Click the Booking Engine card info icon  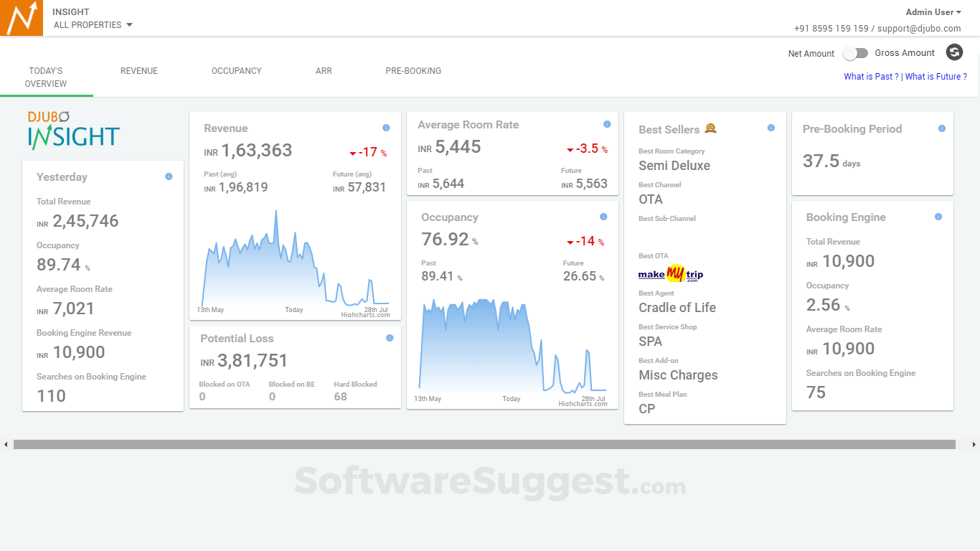pos(938,216)
